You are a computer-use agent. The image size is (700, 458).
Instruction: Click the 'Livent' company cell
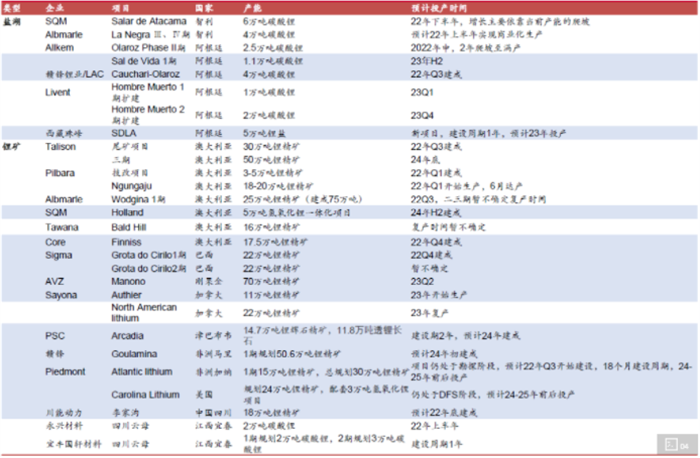(x=58, y=92)
